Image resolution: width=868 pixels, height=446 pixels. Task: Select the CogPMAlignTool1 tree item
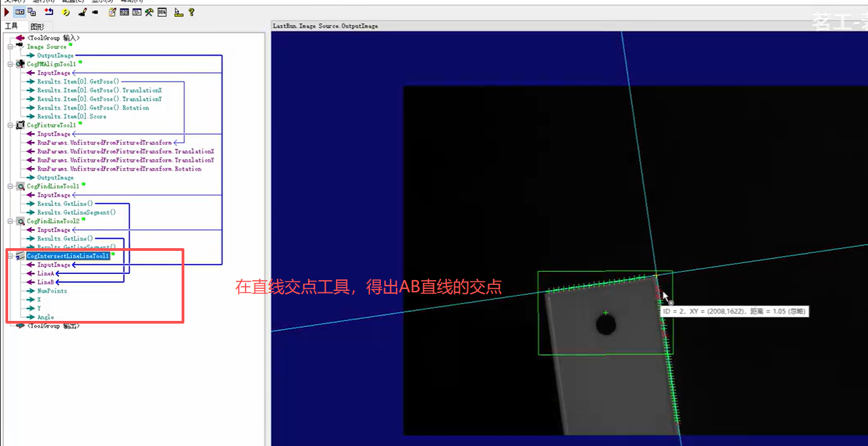51,64
